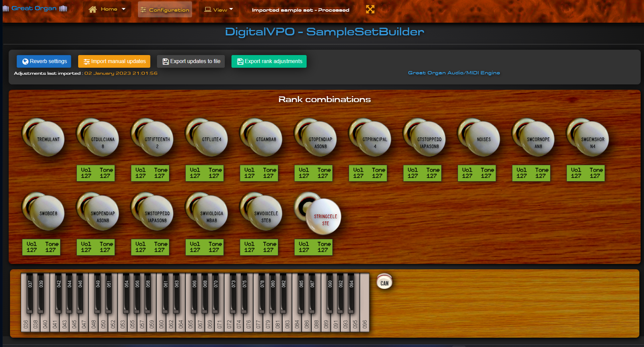Click Import manual updates button
The height and width of the screenshot is (347, 644).
click(x=114, y=61)
